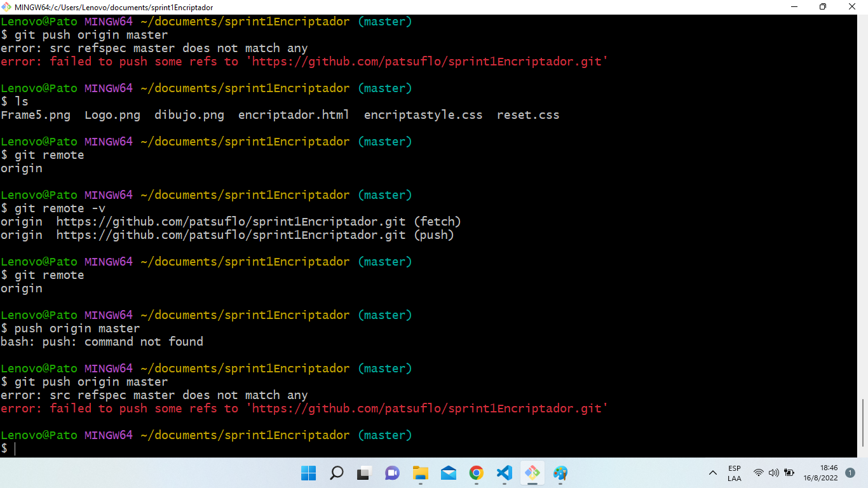Close the MINGW64 terminal window
This screenshot has width=868, height=488.
[x=852, y=7]
